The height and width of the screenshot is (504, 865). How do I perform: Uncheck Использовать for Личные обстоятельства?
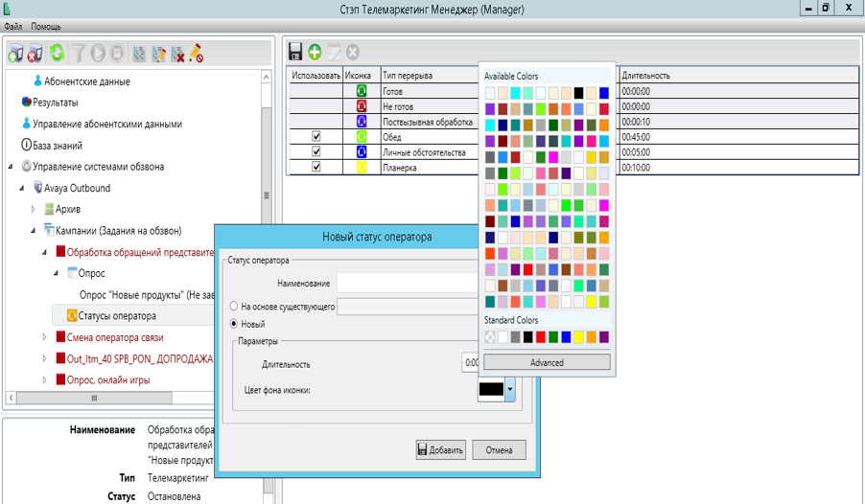tap(316, 151)
